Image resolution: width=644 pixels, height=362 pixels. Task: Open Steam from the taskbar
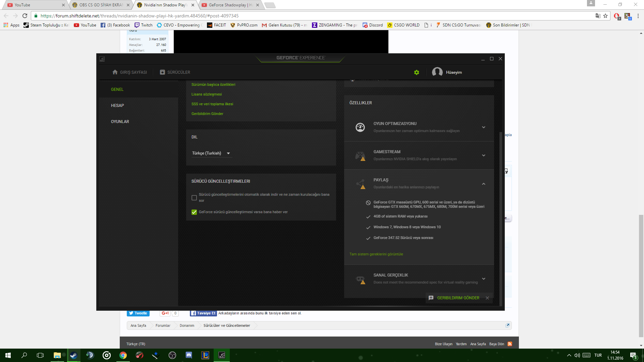click(x=73, y=355)
